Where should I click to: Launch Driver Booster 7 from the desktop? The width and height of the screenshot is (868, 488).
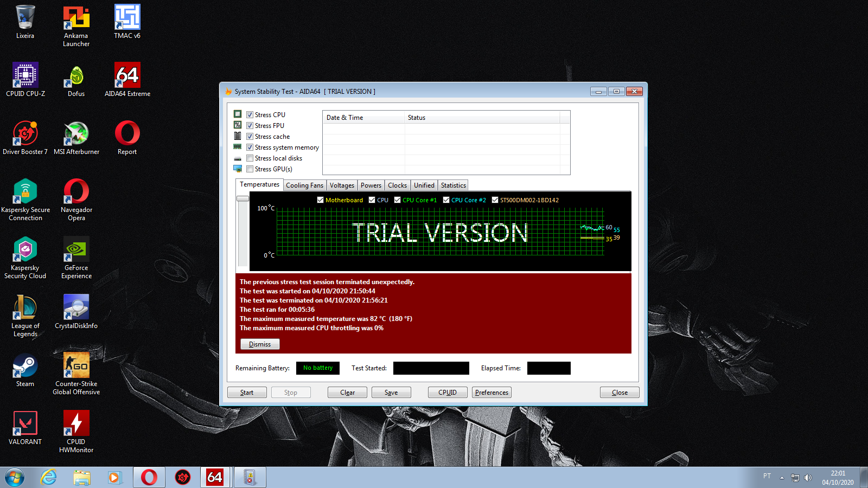click(x=25, y=138)
